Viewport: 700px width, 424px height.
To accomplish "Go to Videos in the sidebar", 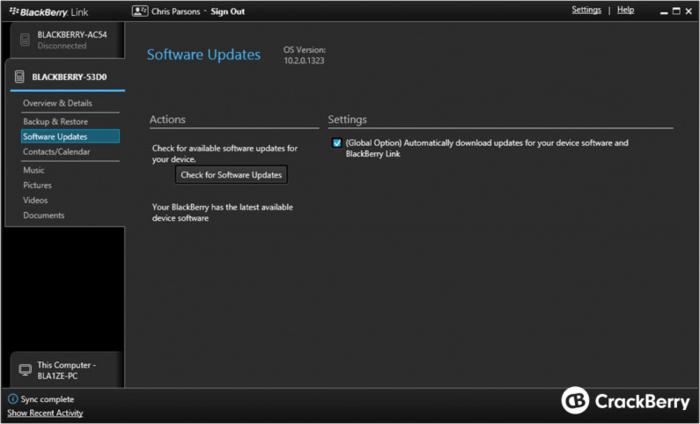I will point(35,200).
